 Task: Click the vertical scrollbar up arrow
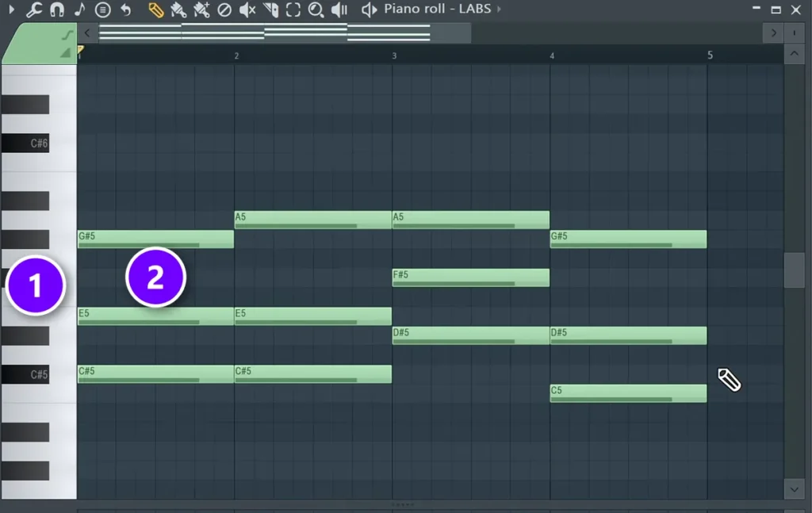click(795, 54)
